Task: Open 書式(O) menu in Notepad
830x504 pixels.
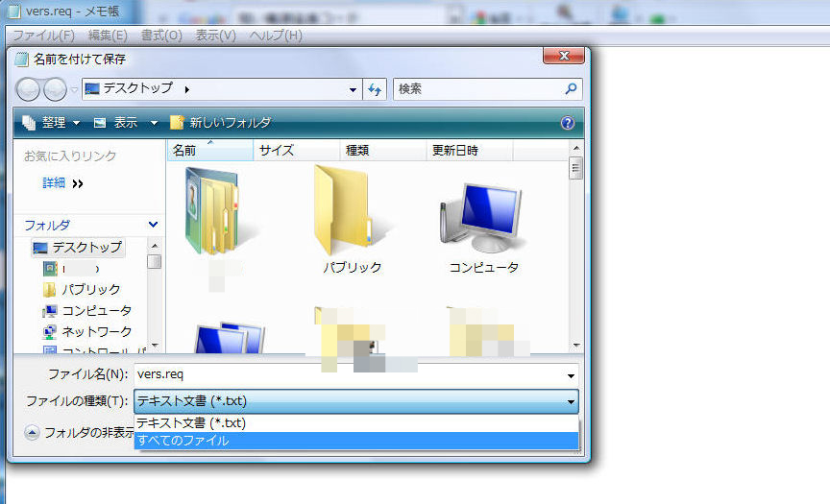Action: coord(161,36)
